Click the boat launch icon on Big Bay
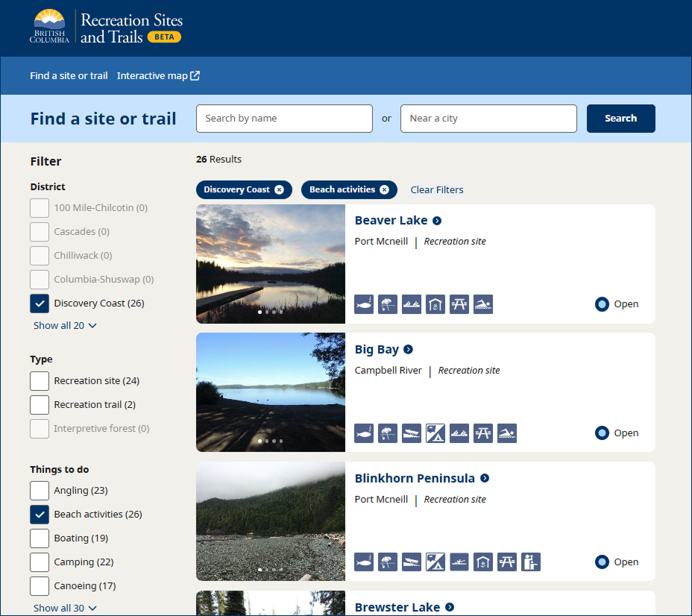This screenshot has height=616, width=692. [x=412, y=433]
